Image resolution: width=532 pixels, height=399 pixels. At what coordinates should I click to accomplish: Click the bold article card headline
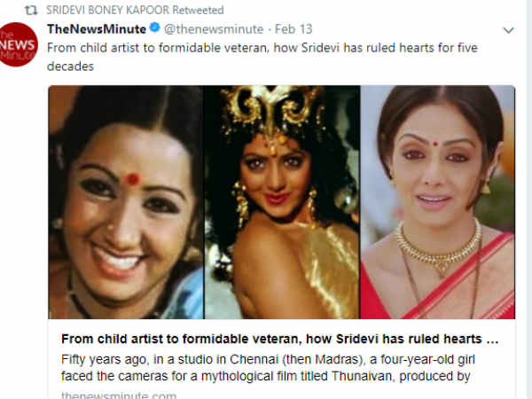click(x=280, y=340)
